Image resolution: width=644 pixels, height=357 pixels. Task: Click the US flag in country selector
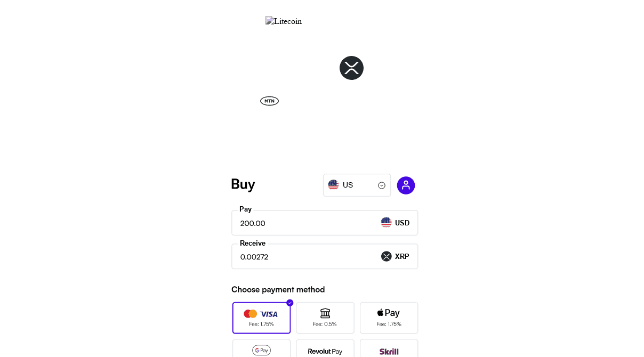334,185
